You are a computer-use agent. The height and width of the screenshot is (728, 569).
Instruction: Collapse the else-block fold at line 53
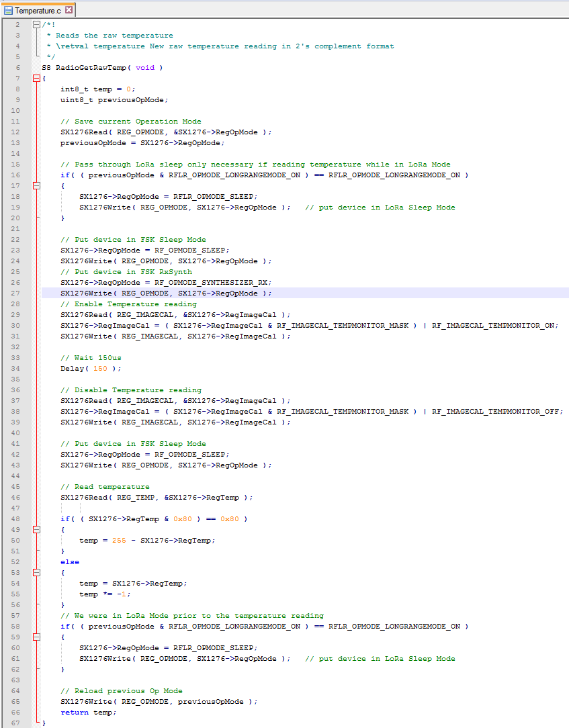click(x=36, y=573)
